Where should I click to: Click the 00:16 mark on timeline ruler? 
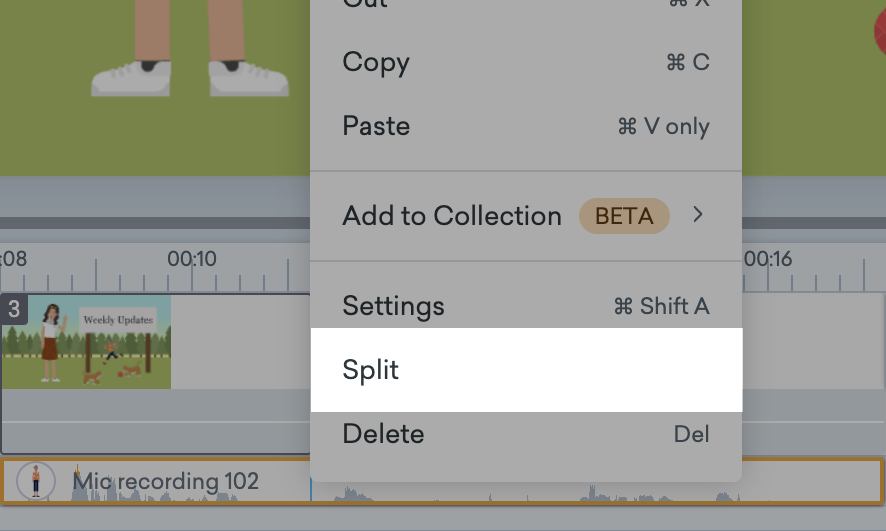pyautogui.click(x=768, y=259)
